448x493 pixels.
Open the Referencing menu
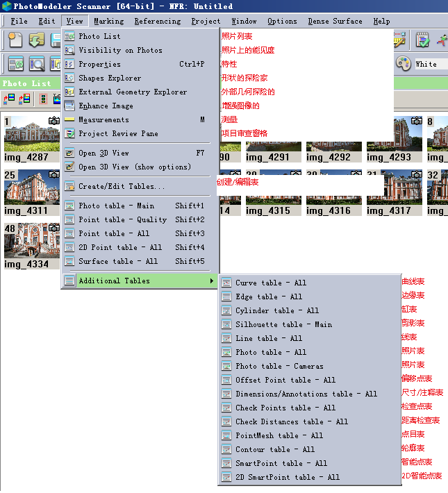coord(158,21)
